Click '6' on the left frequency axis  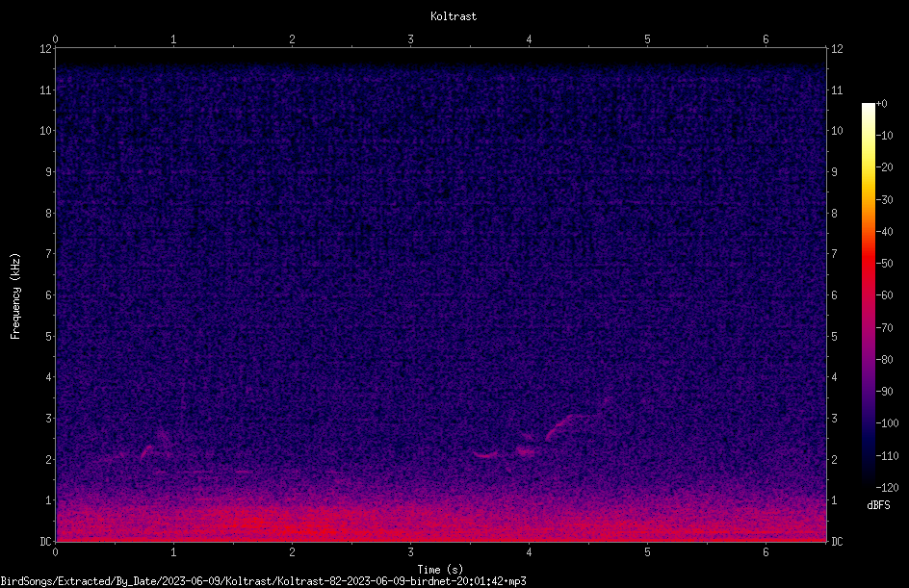[48, 294]
